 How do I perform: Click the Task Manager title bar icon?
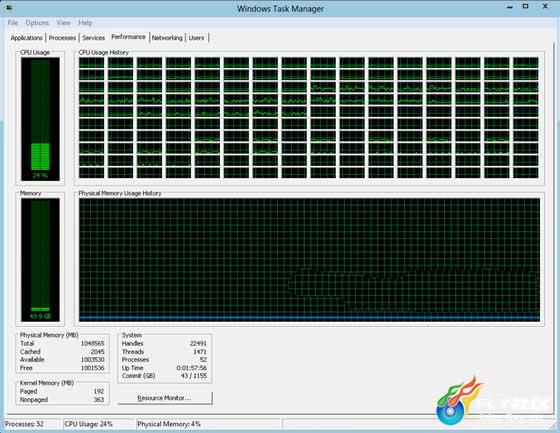tap(10, 7)
